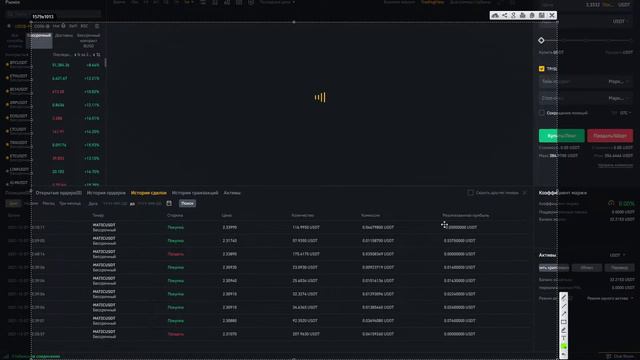Switch to the Transaction history tab
The image size is (640, 360).
(x=195, y=193)
